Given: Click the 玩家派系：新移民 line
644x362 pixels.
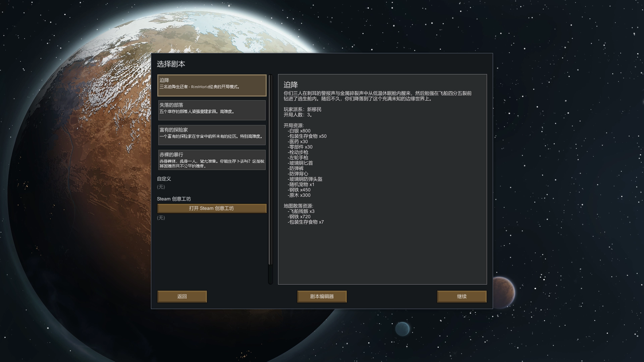Looking at the screenshot, I should tap(303, 109).
